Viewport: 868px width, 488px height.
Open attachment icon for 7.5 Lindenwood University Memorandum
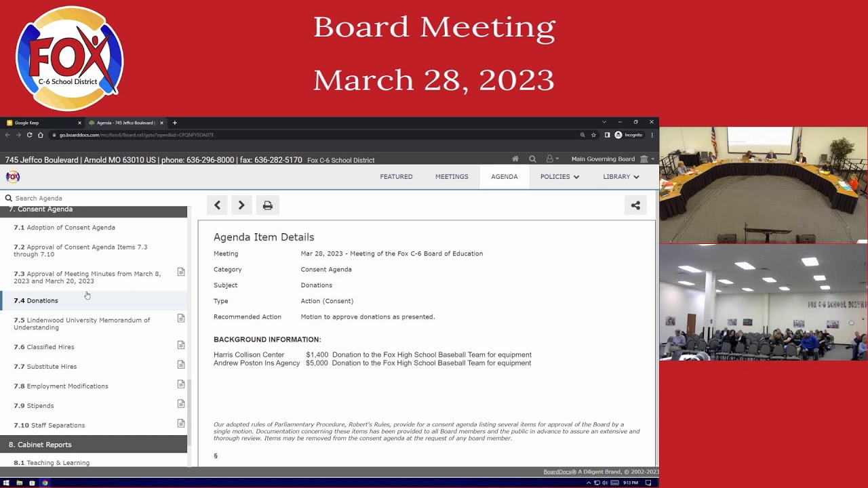click(181, 318)
